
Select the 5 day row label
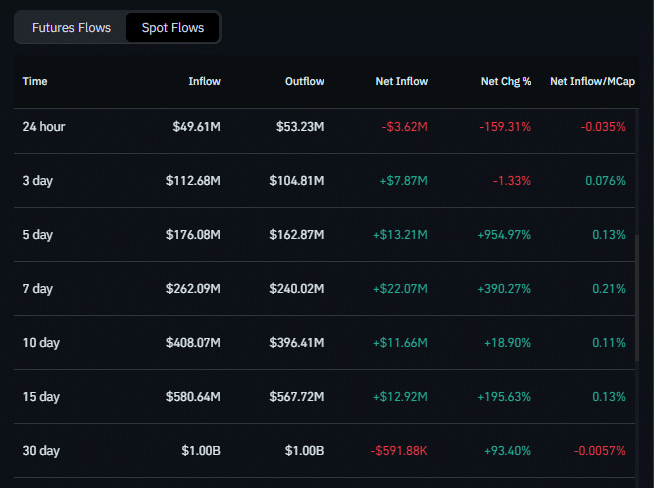[38, 235]
